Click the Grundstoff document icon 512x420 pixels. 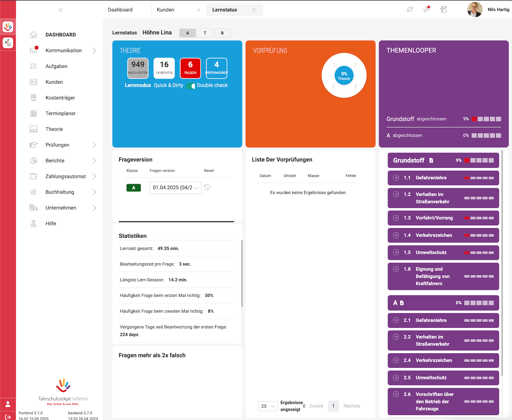[431, 160]
